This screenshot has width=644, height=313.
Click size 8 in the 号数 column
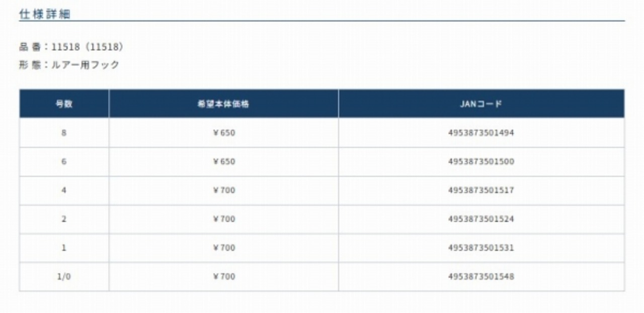click(64, 133)
